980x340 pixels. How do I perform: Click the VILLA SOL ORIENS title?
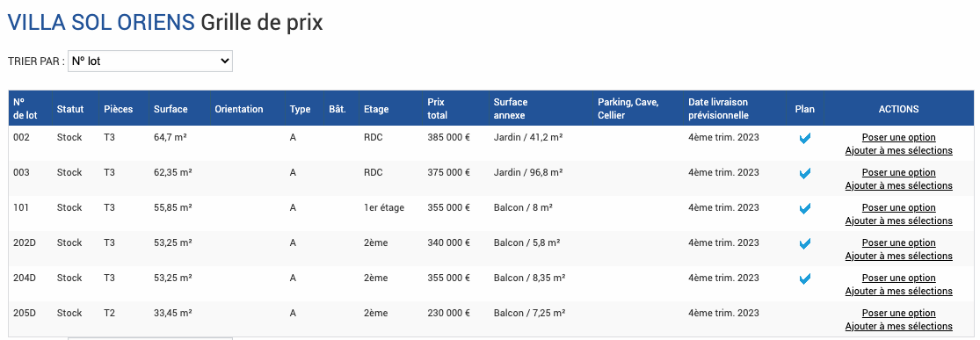101,23
